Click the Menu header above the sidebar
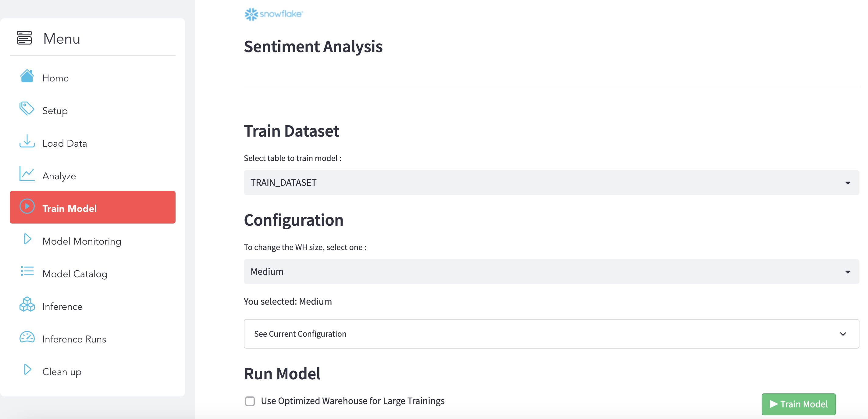 [x=62, y=38]
